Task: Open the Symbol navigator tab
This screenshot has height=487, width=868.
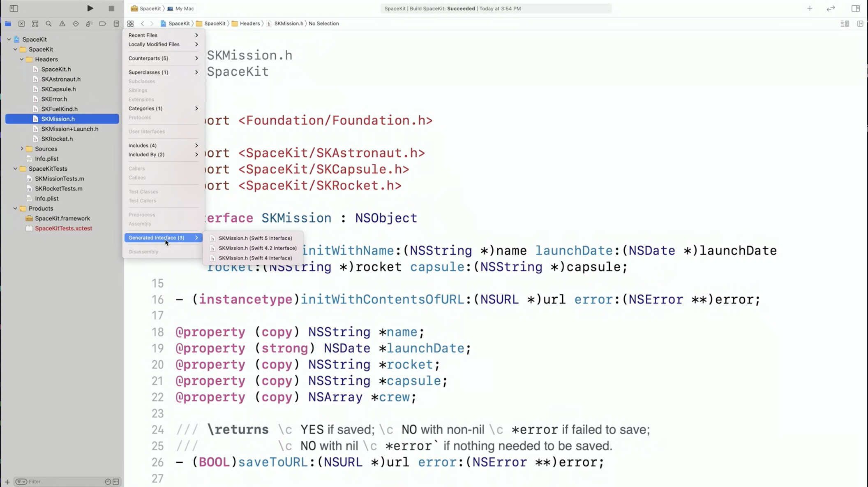Action: (x=35, y=24)
